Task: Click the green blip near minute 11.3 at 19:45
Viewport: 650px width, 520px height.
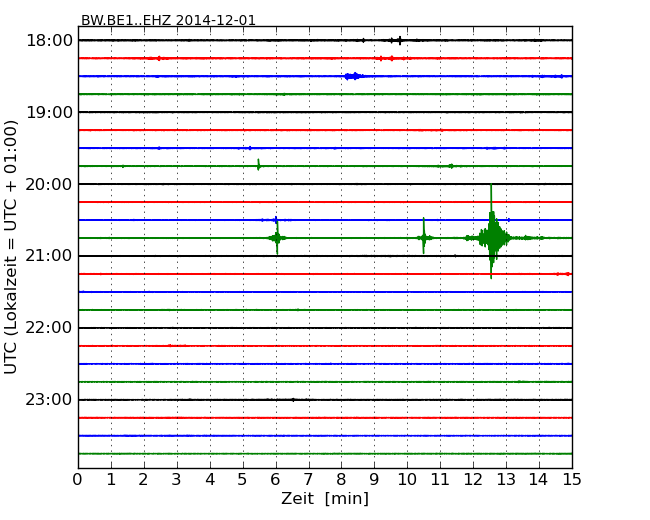Action: click(450, 166)
